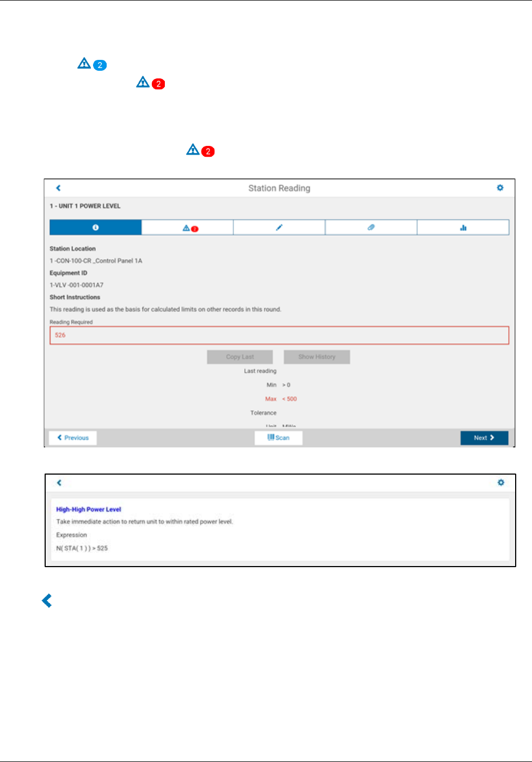532x762 pixels.
Task: Click the blue back chevron below the alert detail panel
Action: [x=47, y=601]
